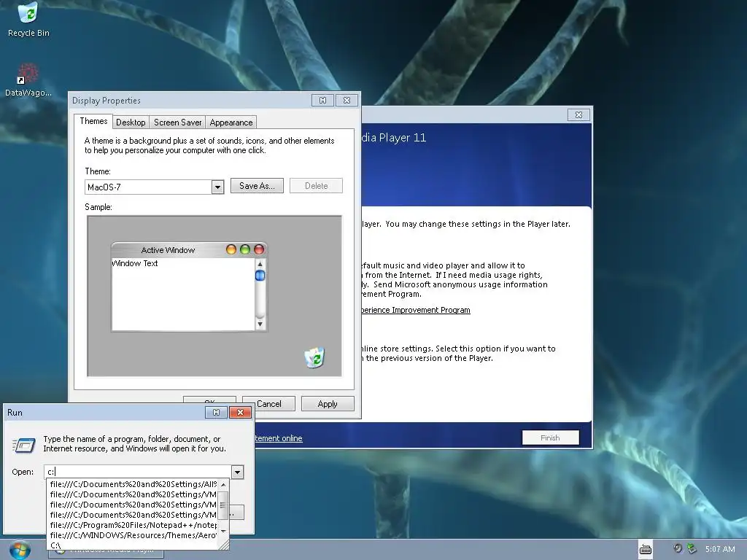Click Save As... in Display Properties
This screenshot has height=560, width=747.
[x=257, y=186]
